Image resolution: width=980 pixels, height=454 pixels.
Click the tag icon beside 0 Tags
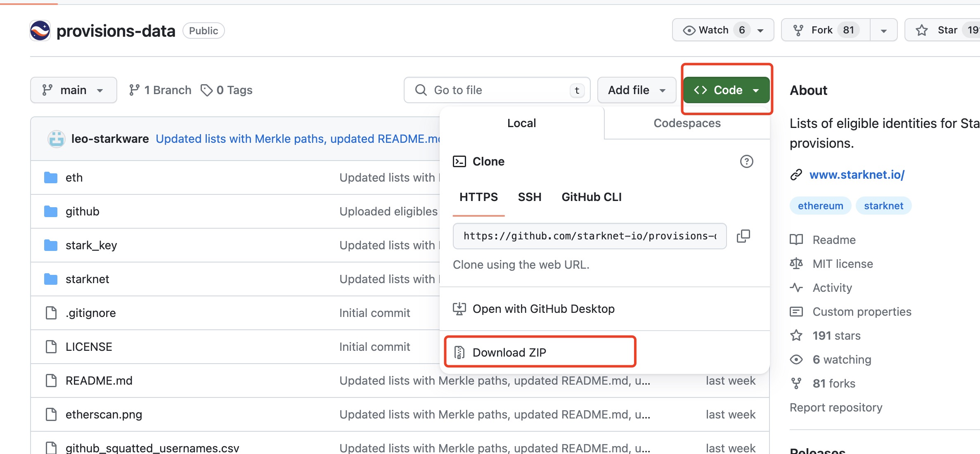point(206,90)
